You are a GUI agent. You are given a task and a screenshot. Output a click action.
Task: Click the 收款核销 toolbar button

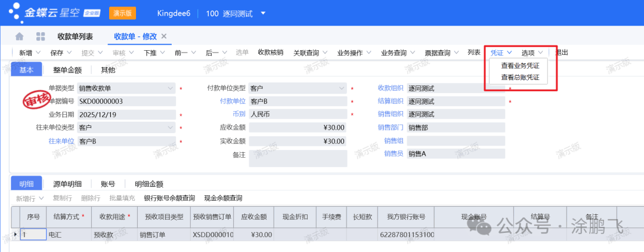270,53
